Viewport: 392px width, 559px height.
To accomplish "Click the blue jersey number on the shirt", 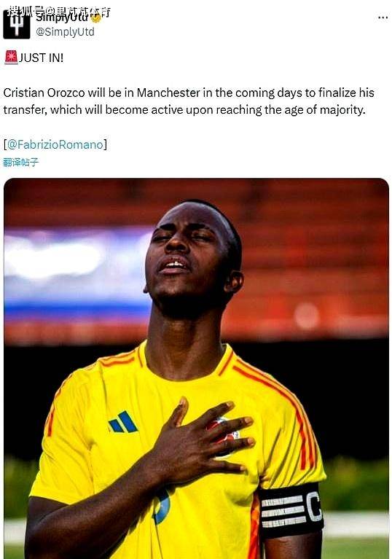I will [161, 507].
